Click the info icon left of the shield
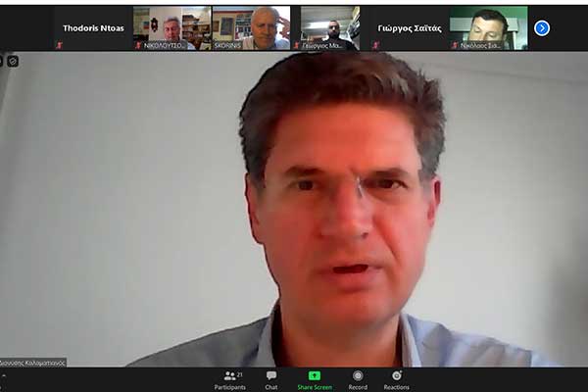Screen dimensions: 588x392 tap(1, 61)
